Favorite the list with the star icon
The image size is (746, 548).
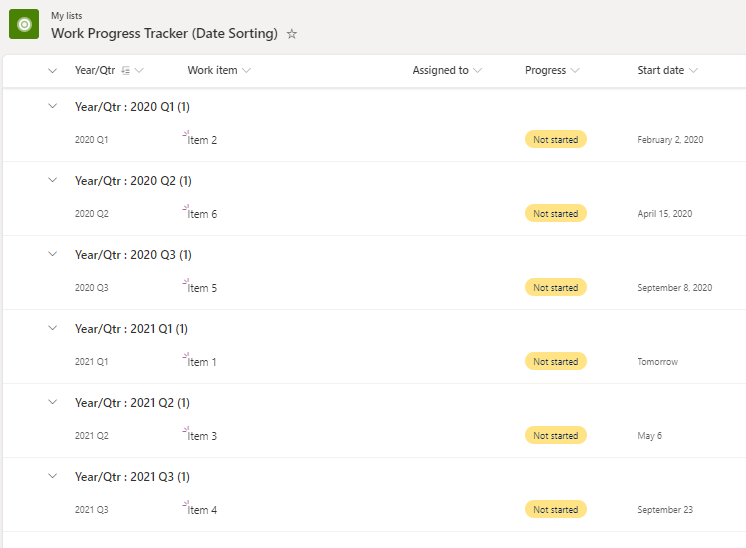pos(292,34)
